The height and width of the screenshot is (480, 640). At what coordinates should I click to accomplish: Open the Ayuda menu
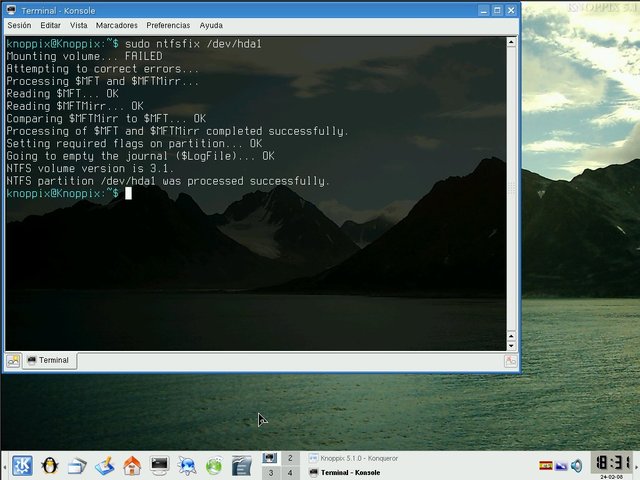(211, 25)
